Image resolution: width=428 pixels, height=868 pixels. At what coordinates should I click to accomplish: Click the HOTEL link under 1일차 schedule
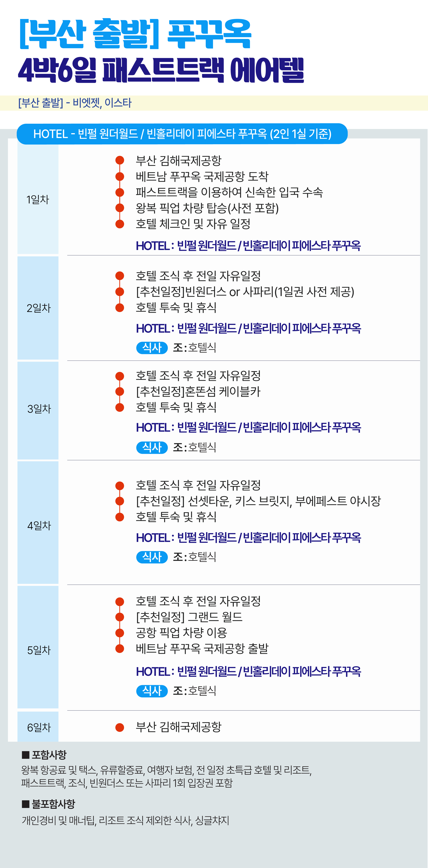(248, 246)
